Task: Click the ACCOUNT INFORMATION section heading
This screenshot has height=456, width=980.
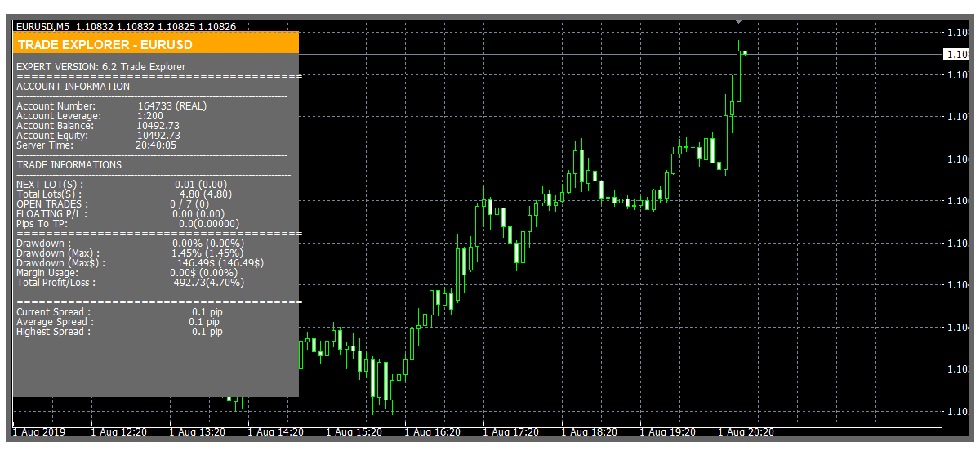Action: coord(73,87)
